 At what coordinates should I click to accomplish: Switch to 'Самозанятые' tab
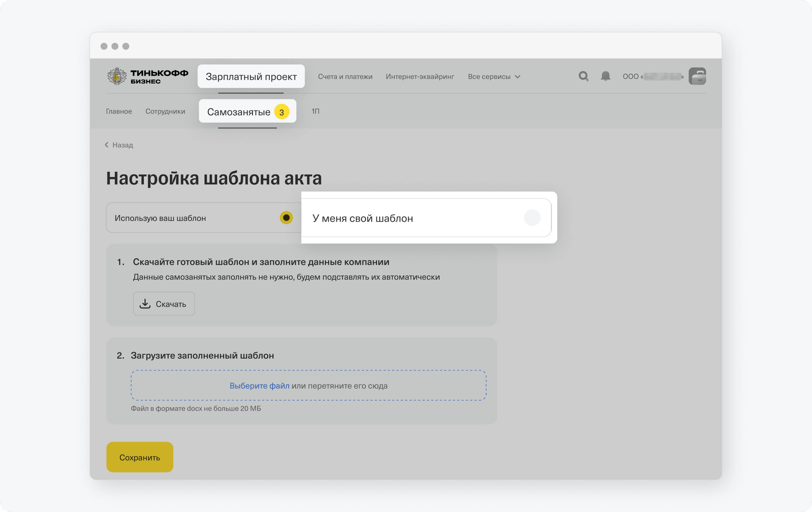coord(239,112)
